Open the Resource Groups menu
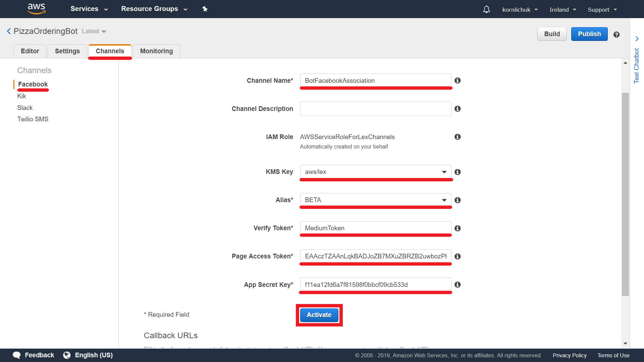This screenshot has height=362, width=644. tap(154, 9)
